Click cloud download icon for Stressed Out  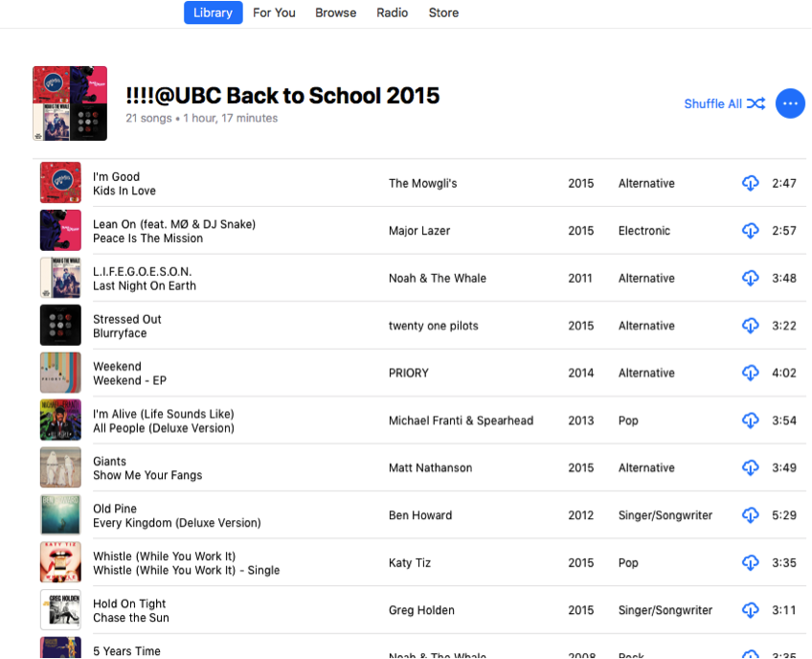[x=751, y=326]
